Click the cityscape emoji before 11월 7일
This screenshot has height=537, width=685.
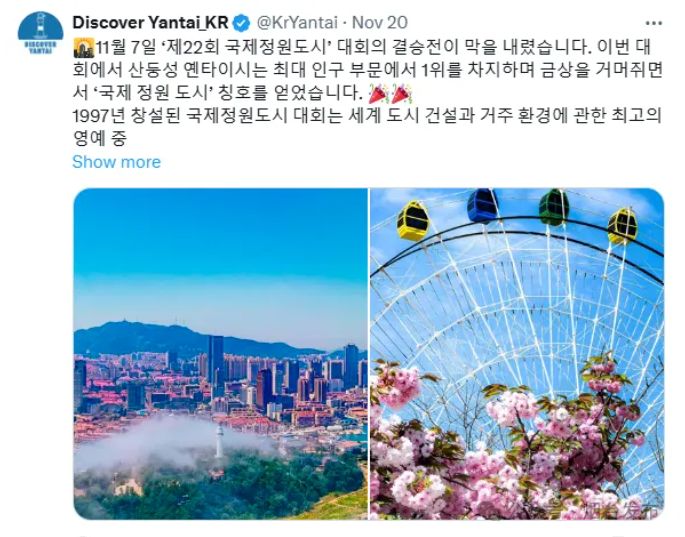[84, 48]
